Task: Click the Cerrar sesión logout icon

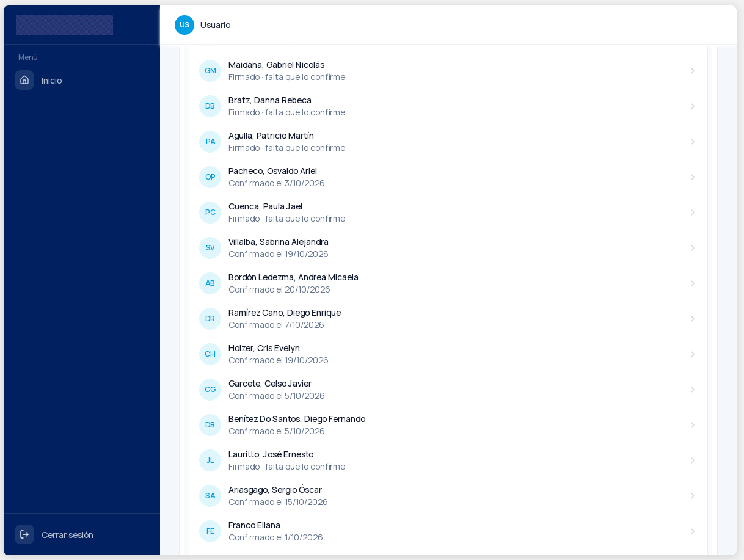Action: coord(24,534)
